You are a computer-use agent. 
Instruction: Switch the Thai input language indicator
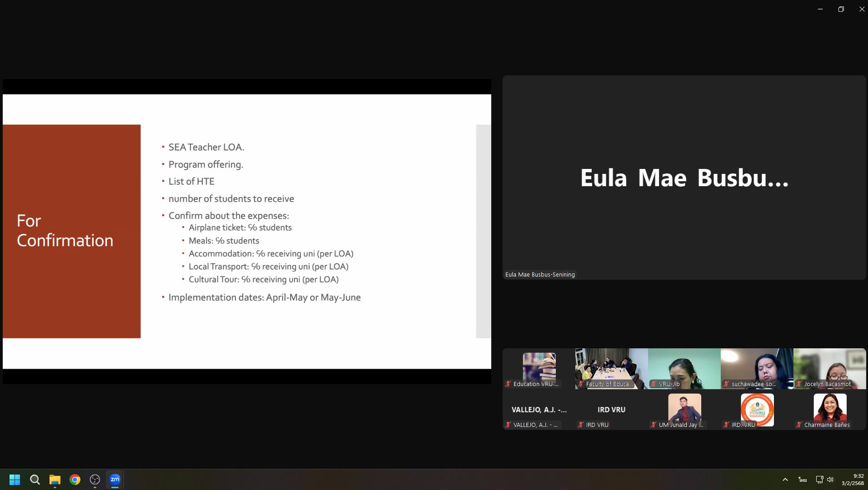(802, 480)
